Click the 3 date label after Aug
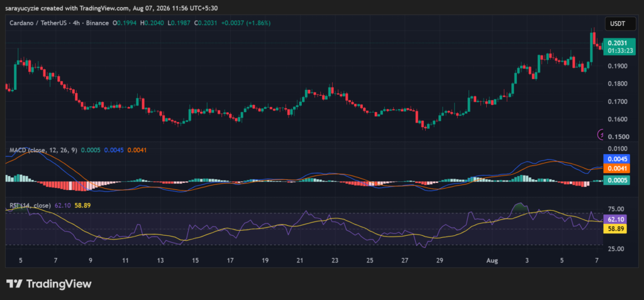The width and height of the screenshot is (644, 300). click(x=527, y=260)
